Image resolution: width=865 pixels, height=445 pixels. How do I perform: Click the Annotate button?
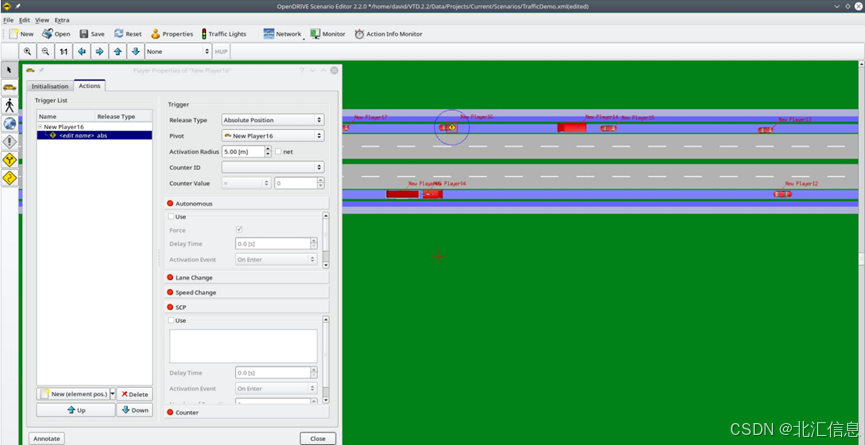(x=46, y=438)
